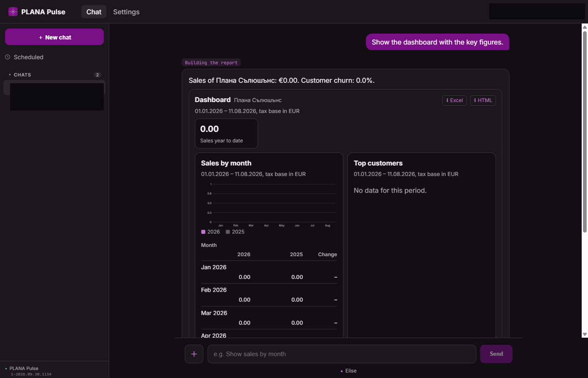The height and width of the screenshot is (378, 588).
Task: Download the dashboard as HTML
Action: (x=483, y=100)
